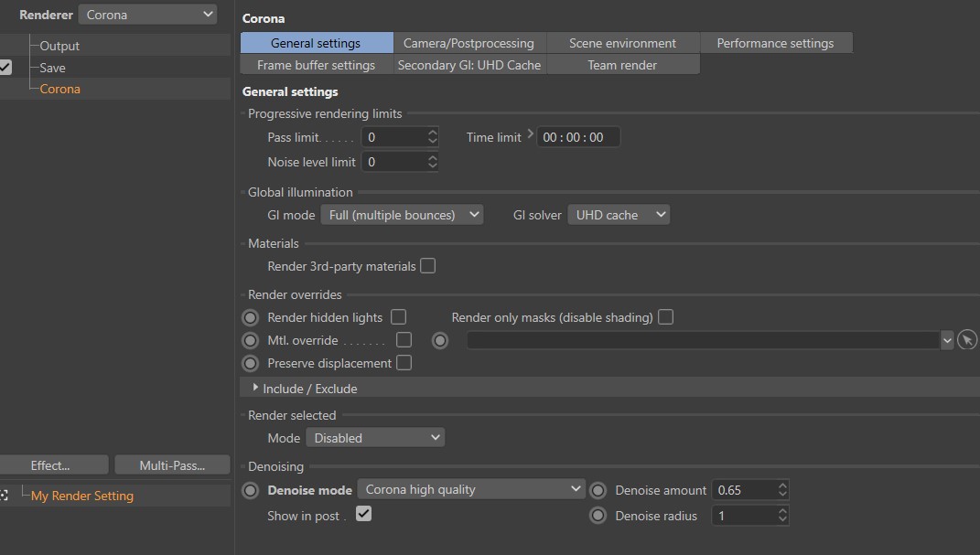Adjust the Noise level limit stepper arrows
The image size is (980, 555).
point(432,162)
